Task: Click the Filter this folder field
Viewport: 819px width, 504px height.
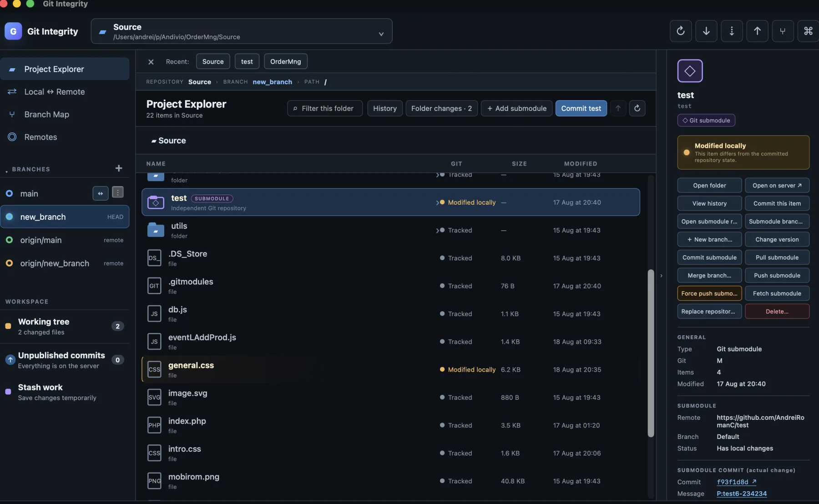Action: click(325, 108)
